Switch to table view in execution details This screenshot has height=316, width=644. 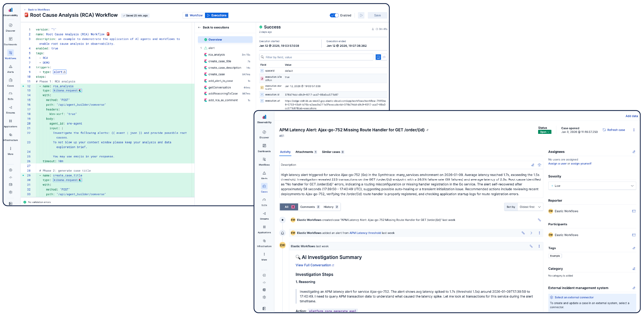(x=378, y=57)
